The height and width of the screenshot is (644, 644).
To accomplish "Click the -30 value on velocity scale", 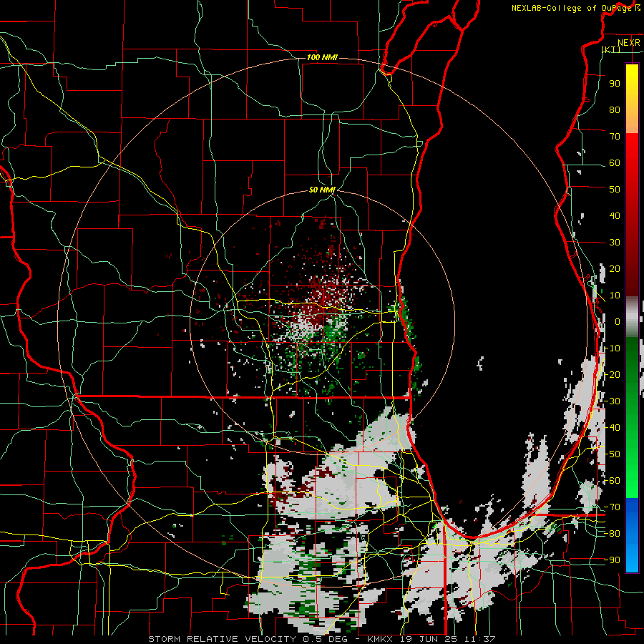I will [x=612, y=401].
